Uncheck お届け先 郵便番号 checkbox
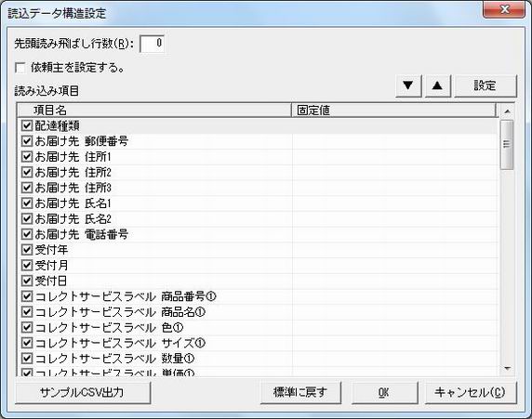 tap(26, 141)
